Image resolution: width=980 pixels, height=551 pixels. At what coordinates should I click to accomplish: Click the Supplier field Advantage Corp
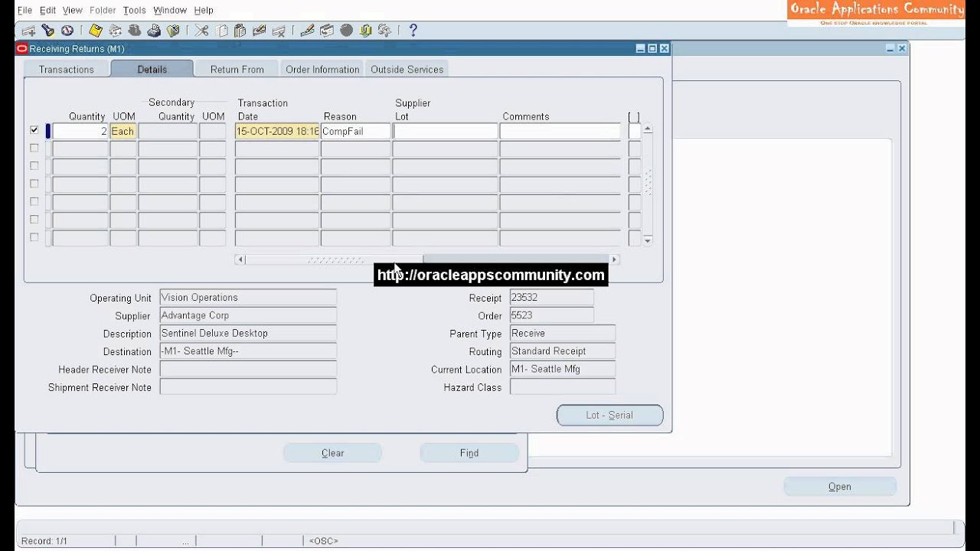pyautogui.click(x=248, y=315)
